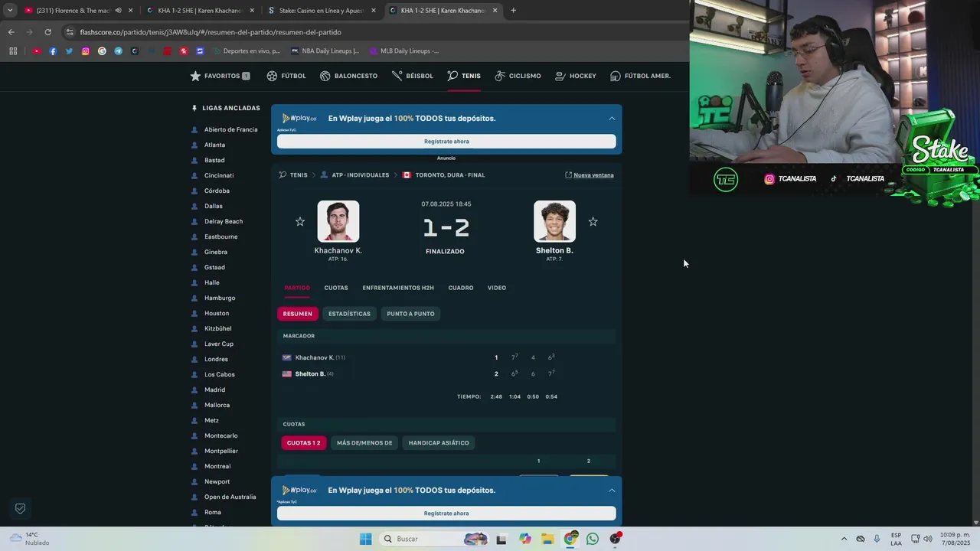980x551 pixels.
Task: Mute the YouTube tab speaker icon
Action: point(118,11)
